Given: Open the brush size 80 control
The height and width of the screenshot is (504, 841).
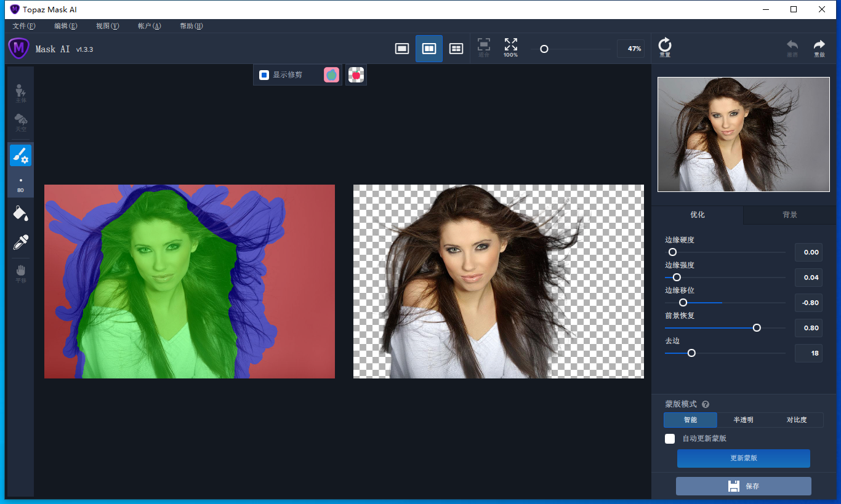Looking at the screenshot, I should (20, 185).
